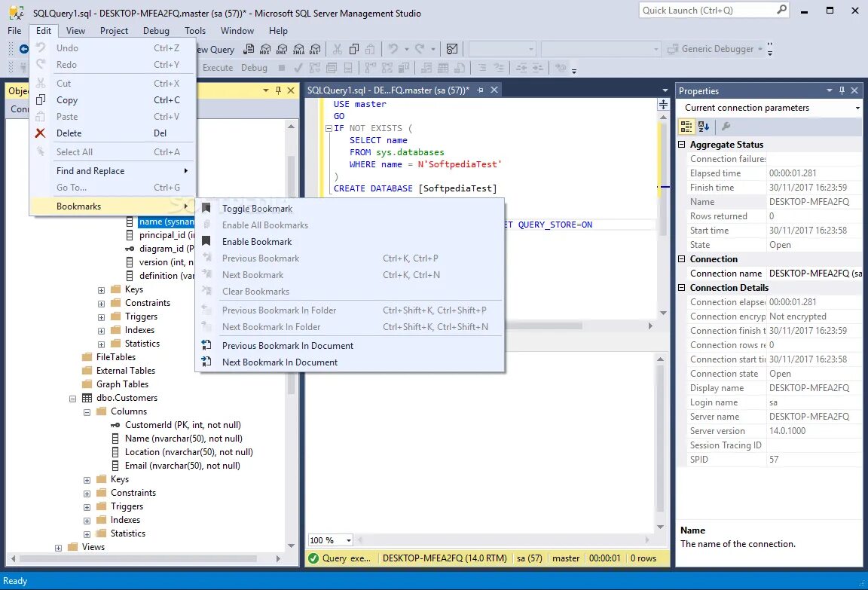
Task: Expand the Constraints folder under dbo.Customers
Action: point(87,494)
